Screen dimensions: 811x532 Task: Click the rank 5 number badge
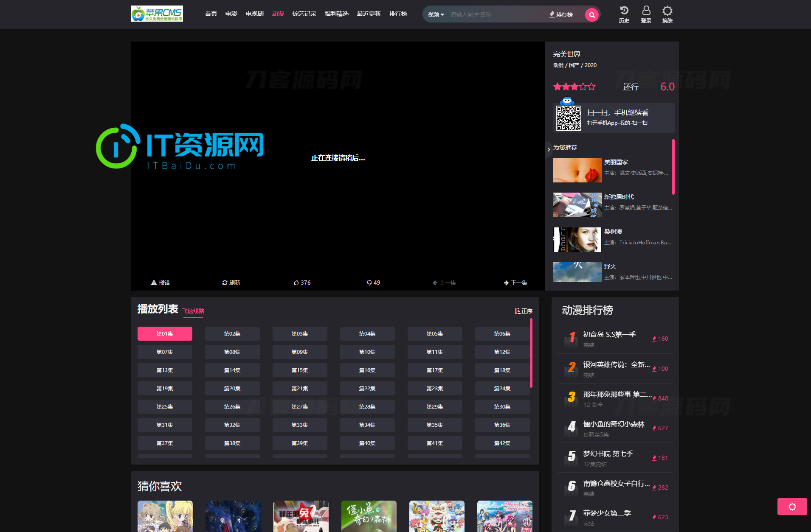(572, 457)
